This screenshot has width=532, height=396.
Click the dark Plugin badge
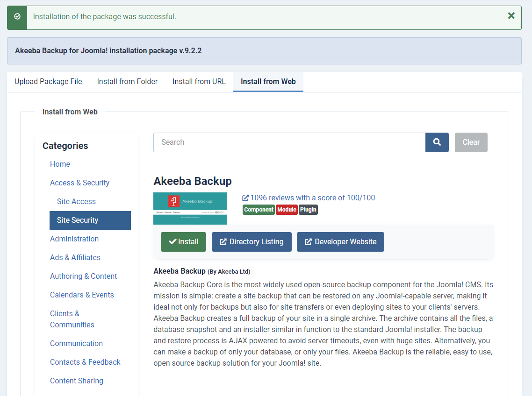point(308,210)
